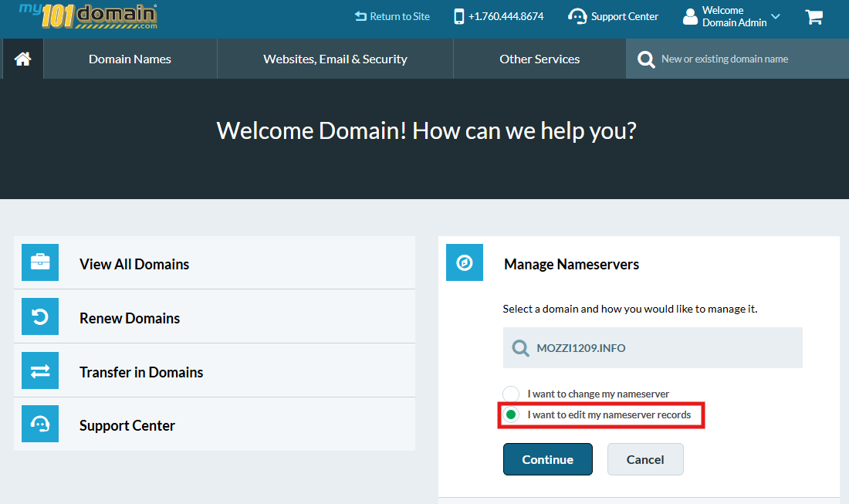Expand the Welcome Domain Admin account menu
The height and width of the screenshot is (504, 849).
(732, 17)
